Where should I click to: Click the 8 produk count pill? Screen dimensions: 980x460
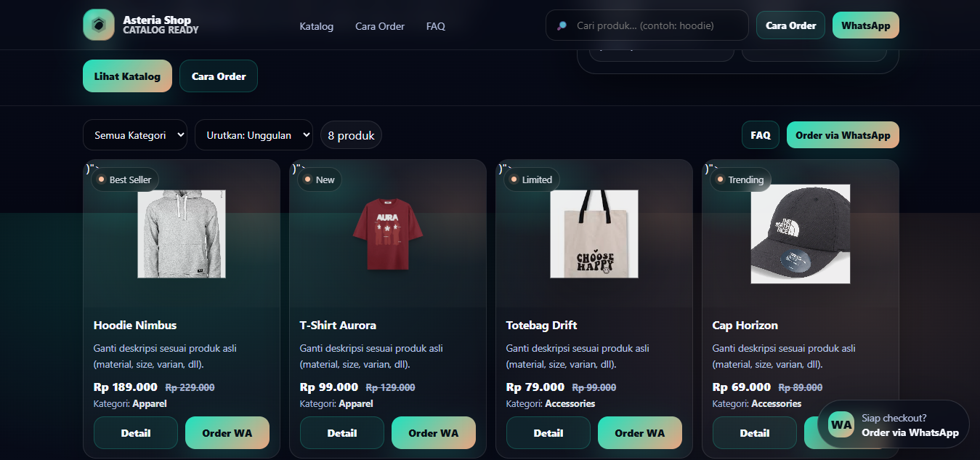pyautogui.click(x=351, y=134)
